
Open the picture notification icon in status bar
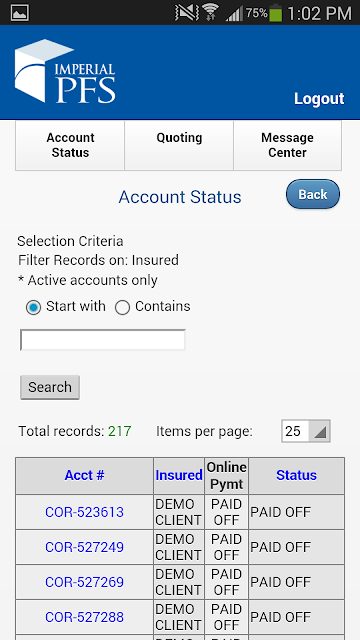20,13
